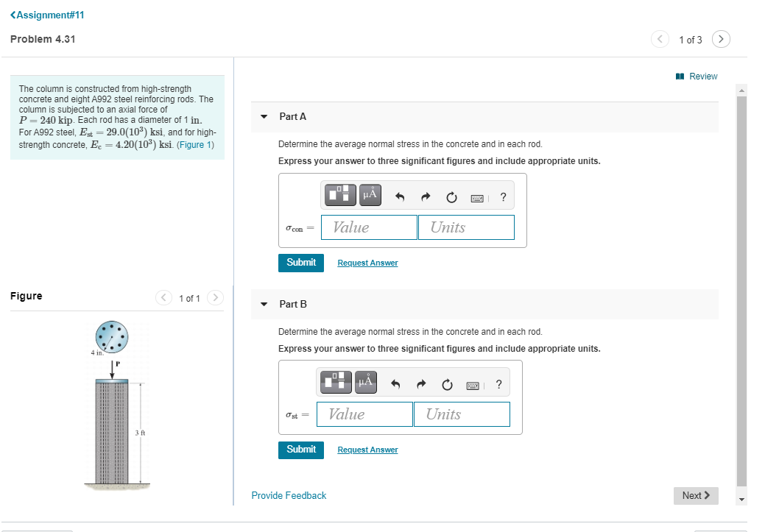The image size is (765, 532).
Task: Open keyboard shortcuts for Part A
Action: click(x=477, y=198)
